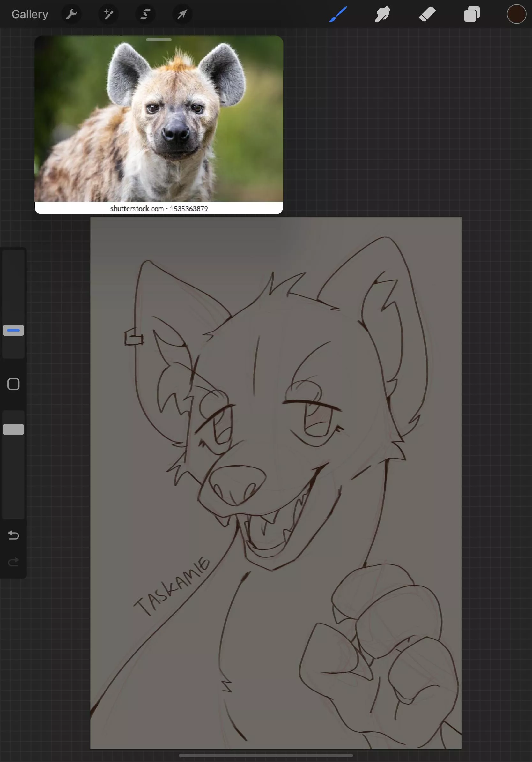532x762 pixels.
Task: Open the Adjustments panel via magic wand icon
Action: tap(108, 14)
